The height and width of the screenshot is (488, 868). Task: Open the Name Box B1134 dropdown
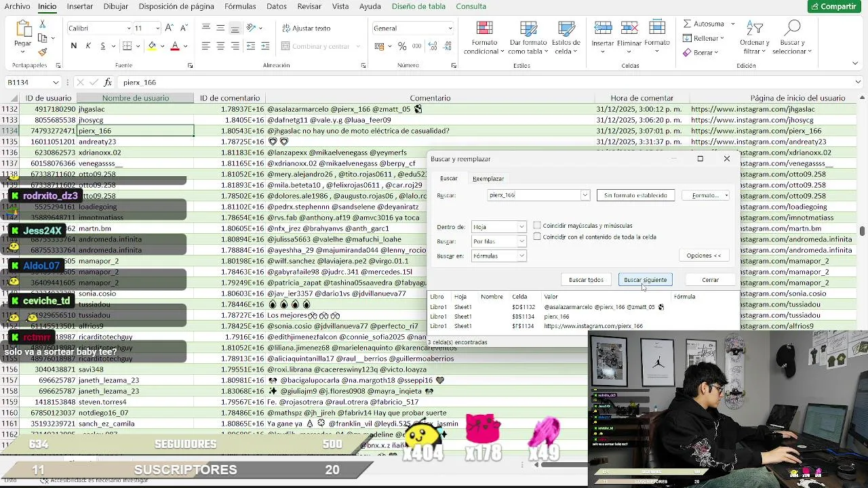[56, 82]
